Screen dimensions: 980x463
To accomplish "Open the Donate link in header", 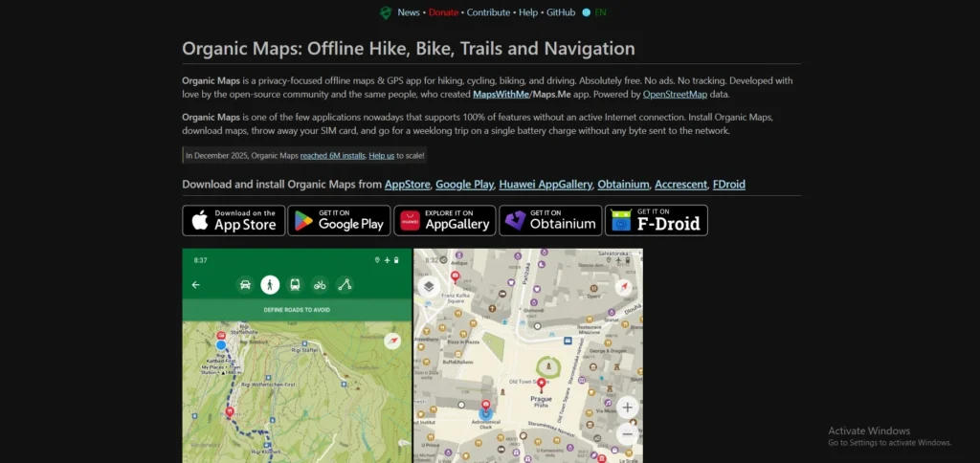I will (x=443, y=12).
